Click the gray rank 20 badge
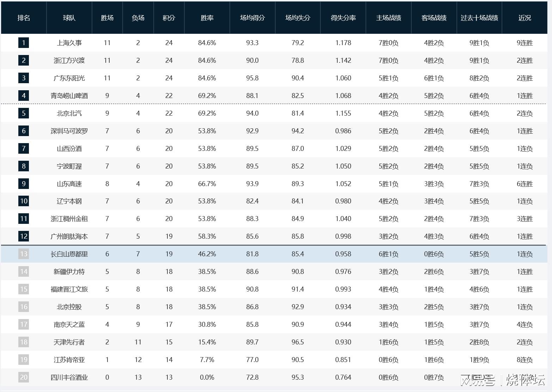Image resolution: width=552 pixels, height=392 pixels. pyautogui.click(x=24, y=377)
